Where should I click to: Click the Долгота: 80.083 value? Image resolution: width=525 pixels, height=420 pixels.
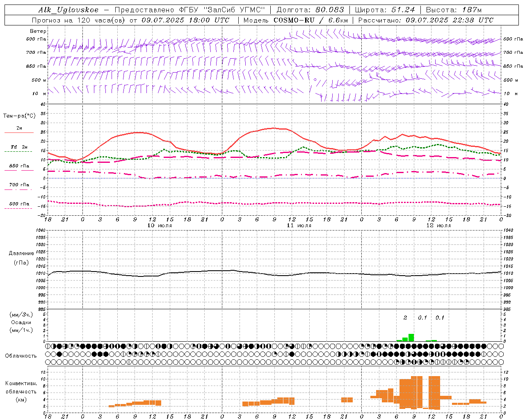(310, 10)
